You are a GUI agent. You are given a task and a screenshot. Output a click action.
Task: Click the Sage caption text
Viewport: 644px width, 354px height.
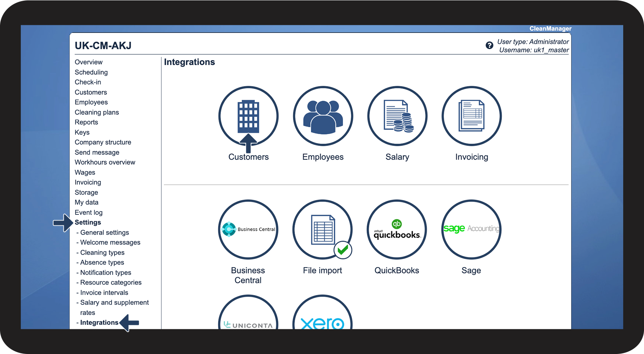[471, 271]
